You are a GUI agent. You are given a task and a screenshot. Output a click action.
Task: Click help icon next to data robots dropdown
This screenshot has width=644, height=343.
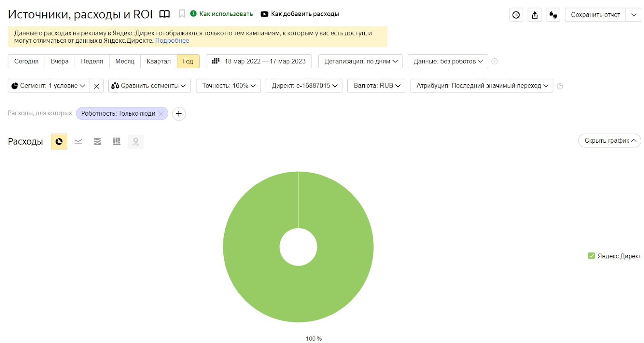click(495, 61)
